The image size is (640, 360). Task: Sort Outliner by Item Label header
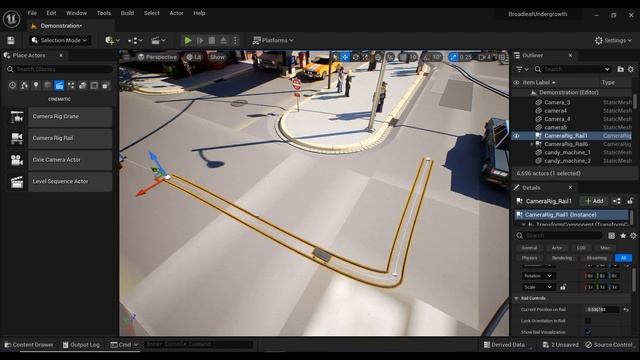coord(539,82)
